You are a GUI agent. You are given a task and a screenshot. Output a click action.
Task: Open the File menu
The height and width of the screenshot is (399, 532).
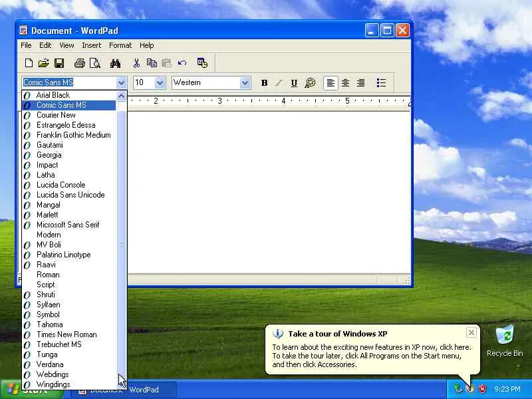click(x=26, y=45)
